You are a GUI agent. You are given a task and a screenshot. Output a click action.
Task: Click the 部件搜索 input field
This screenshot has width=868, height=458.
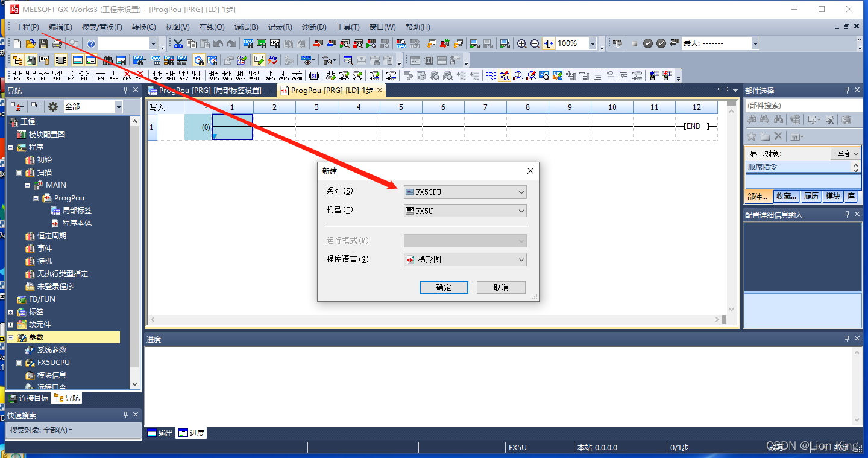pos(802,106)
